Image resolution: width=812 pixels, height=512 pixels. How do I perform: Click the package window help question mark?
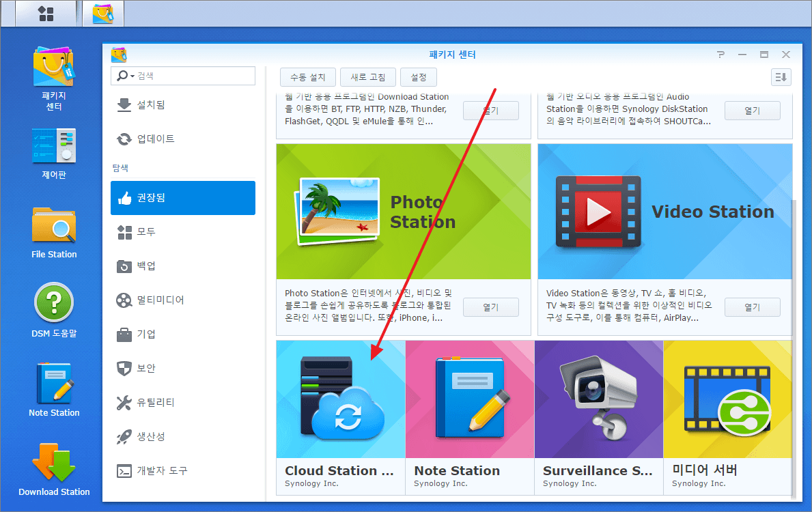[720, 55]
